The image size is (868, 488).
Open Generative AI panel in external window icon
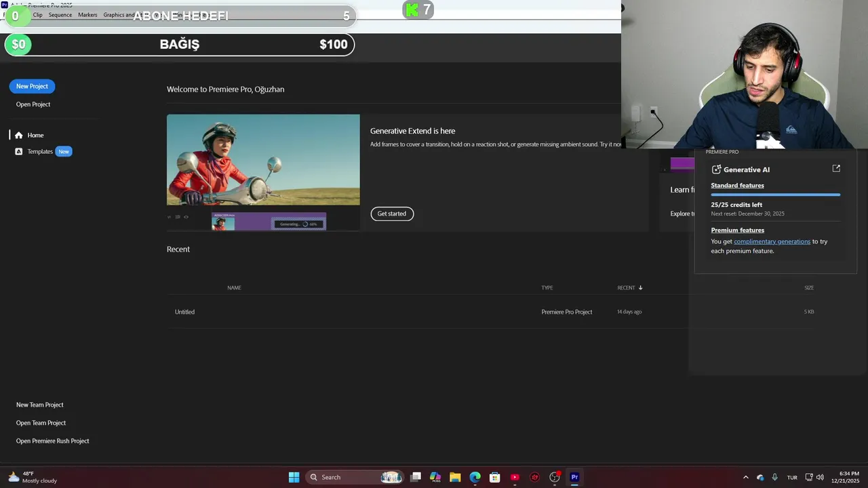(836, 168)
